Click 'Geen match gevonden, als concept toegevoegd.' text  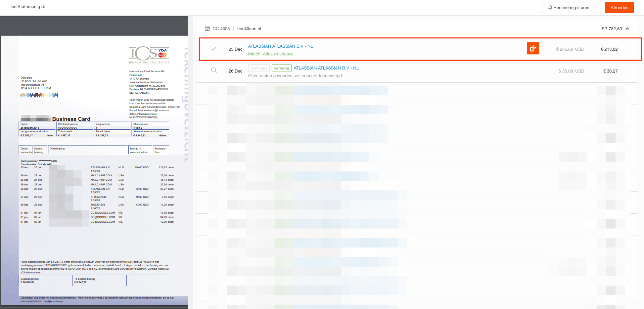click(295, 76)
